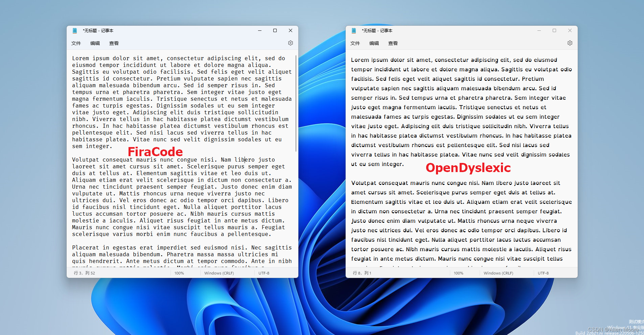Open 文件 menu in right Notepad window
The height and width of the screenshot is (335, 644).
355,43
